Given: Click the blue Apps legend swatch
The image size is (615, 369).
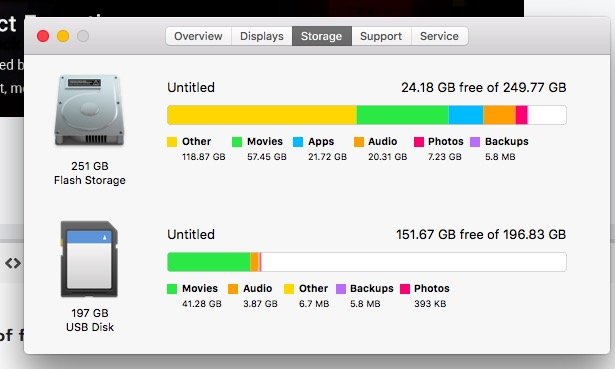Looking at the screenshot, I should (x=298, y=142).
